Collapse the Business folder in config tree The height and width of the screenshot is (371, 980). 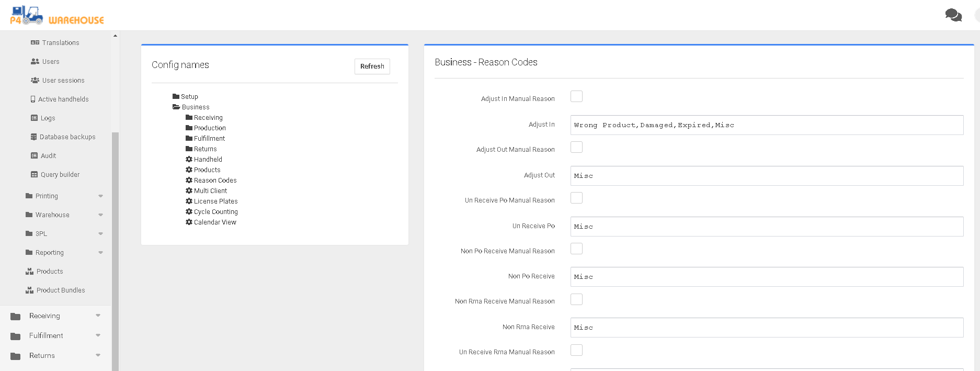coord(176,107)
